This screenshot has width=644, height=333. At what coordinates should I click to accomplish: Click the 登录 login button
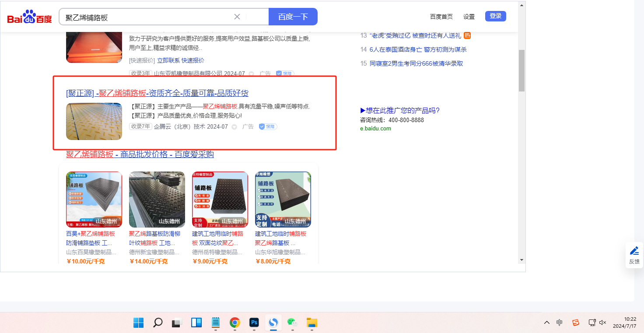(496, 16)
